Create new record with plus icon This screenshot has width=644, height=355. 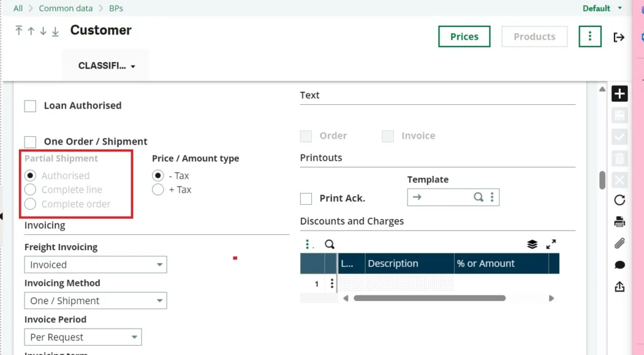[619, 94]
